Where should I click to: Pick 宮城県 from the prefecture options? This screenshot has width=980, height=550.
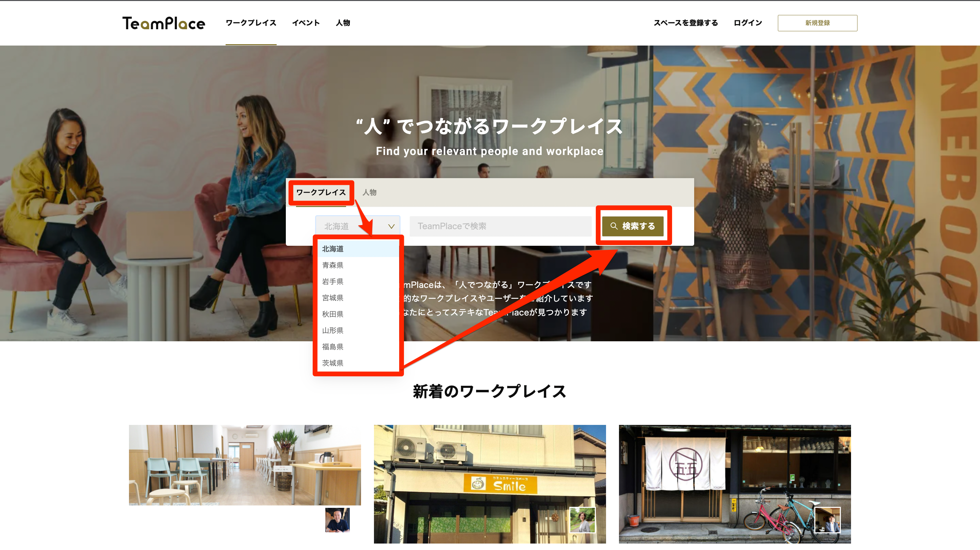click(332, 298)
